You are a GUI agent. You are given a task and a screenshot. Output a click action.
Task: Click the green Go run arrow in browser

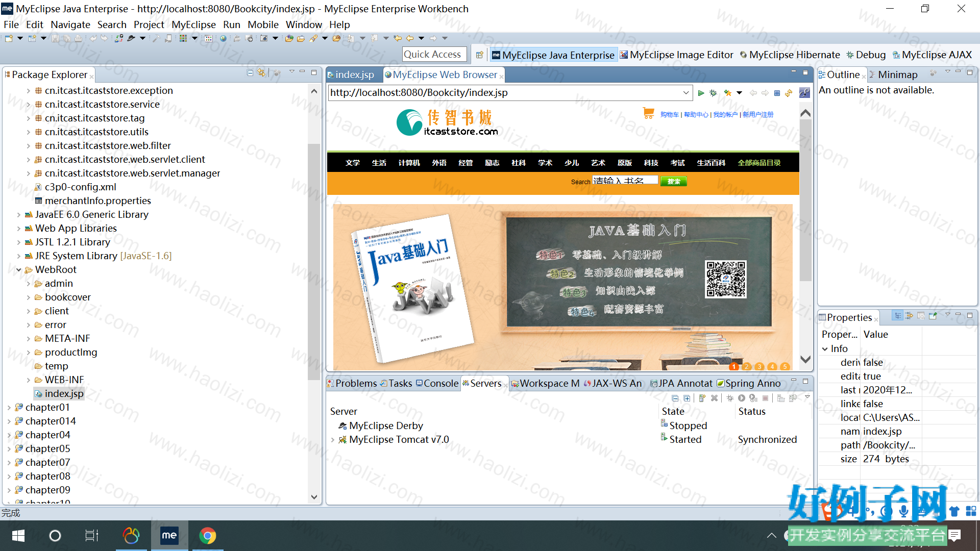click(x=701, y=93)
